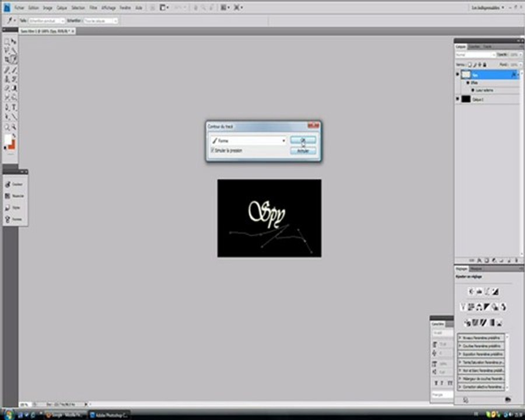Add Vibrance adjustment icon
The image size is (525, 420).
tap(463, 307)
